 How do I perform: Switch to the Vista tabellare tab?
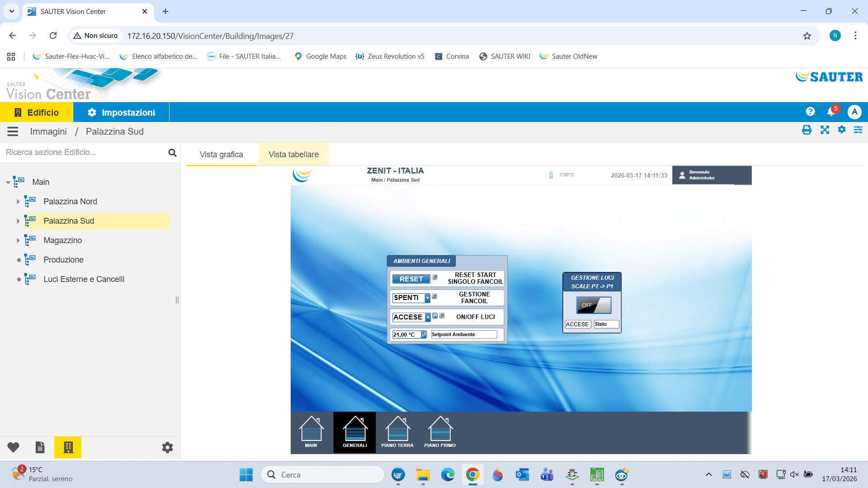point(293,155)
